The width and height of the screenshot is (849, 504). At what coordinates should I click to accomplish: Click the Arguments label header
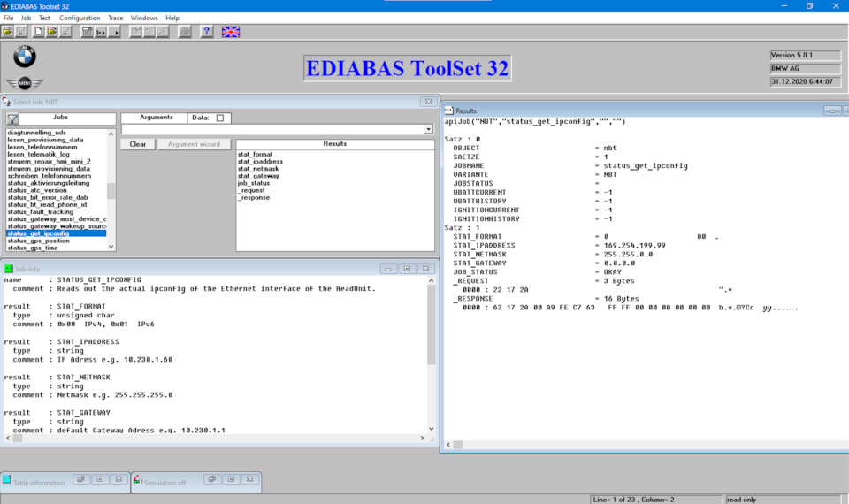coord(156,118)
